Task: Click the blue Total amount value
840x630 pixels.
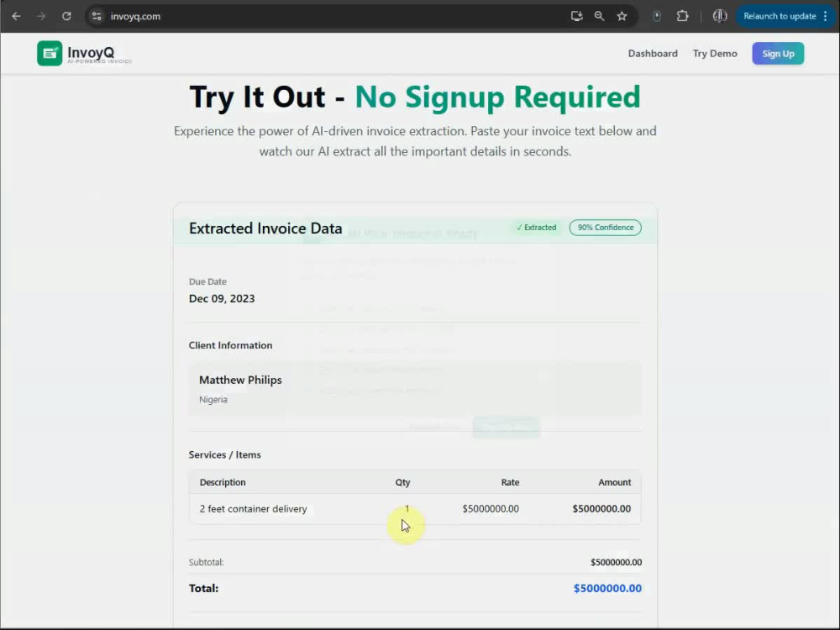Action: (607, 588)
